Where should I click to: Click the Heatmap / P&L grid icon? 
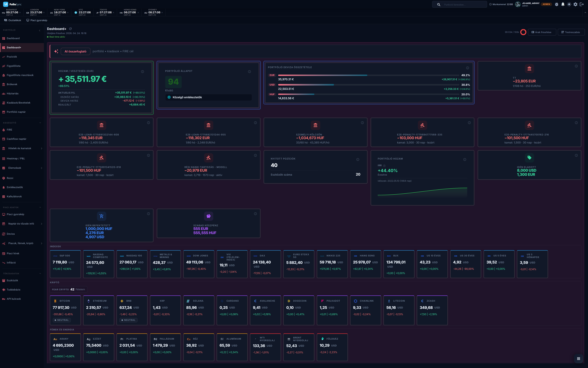[4, 159]
